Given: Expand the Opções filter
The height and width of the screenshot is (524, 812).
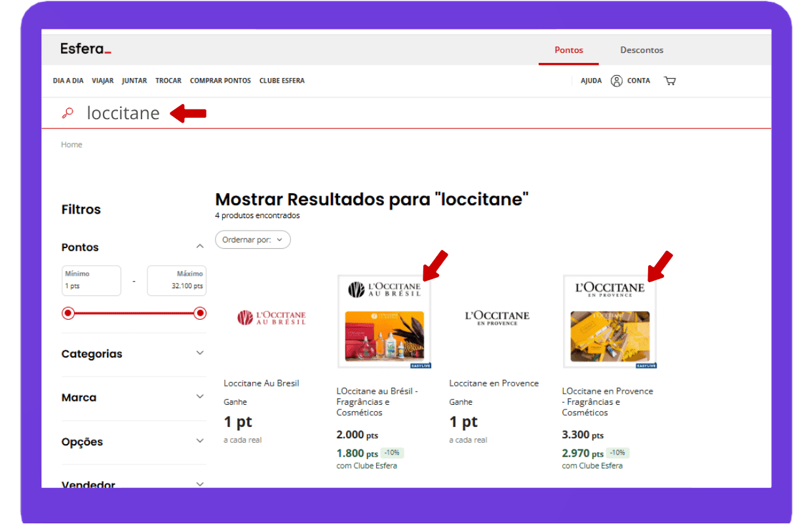Looking at the screenshot, I should tap(200, 441).
